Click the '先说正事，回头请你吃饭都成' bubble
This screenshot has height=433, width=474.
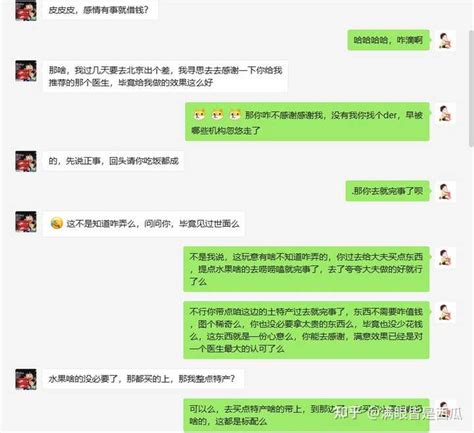click(113, 161)
